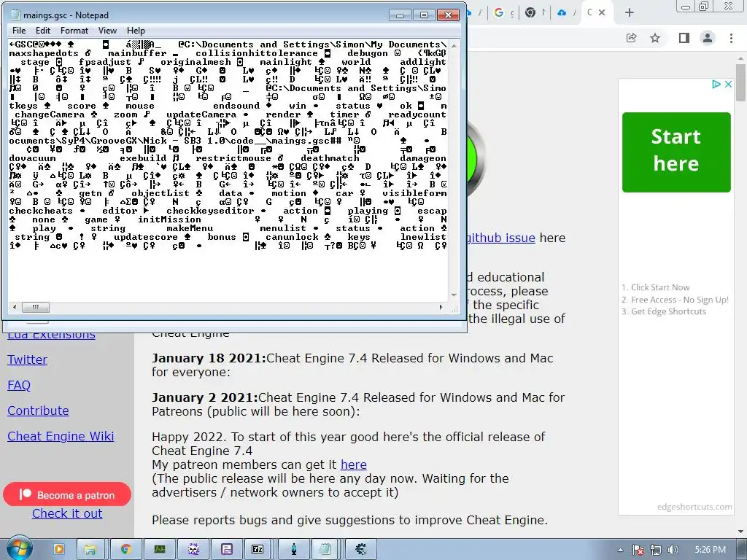The width and height of the screenshot is (747, 560).
Task: Open the Cheat Engine Wiki link
Action: [61, 436]
